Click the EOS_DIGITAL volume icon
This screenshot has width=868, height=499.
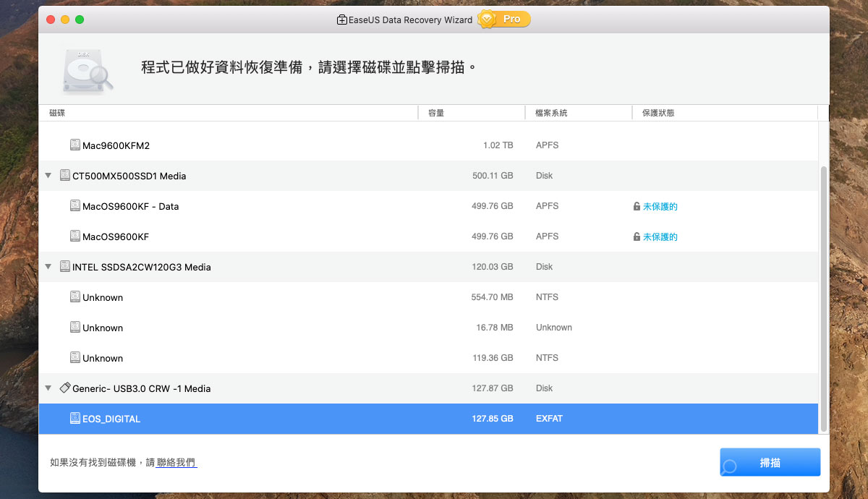[75, 419]
